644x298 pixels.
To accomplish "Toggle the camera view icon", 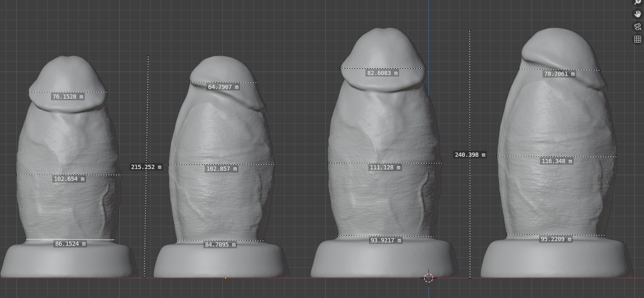I will 637,27.
